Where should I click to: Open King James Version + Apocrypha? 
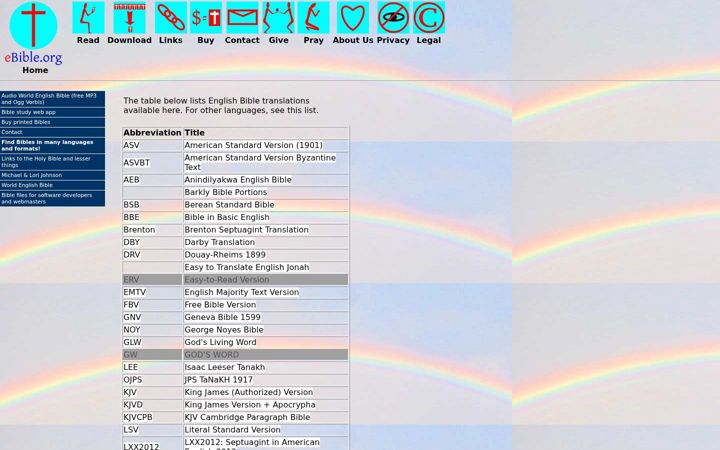250,405
